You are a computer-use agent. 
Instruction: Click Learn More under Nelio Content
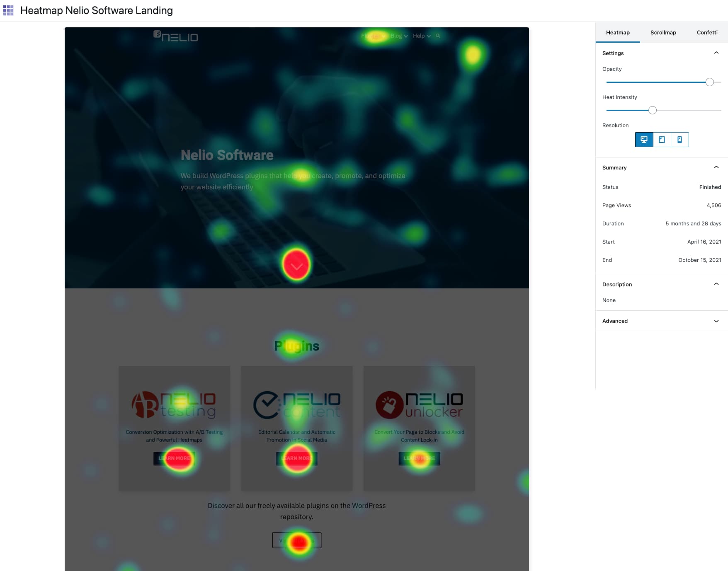[297, 458]
